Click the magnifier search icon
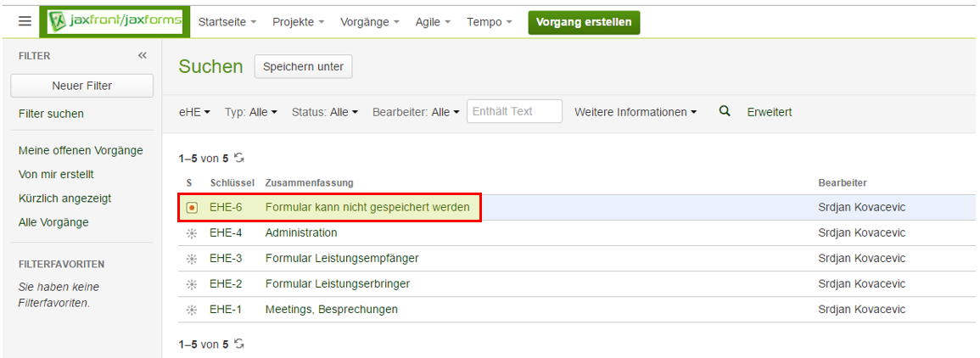Viewport: 980px width, 358px height. [725, 111]
